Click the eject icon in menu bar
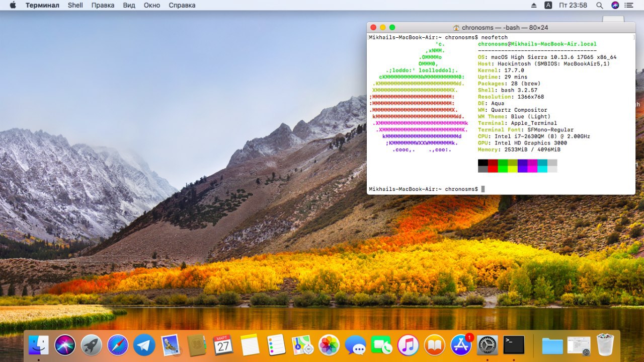Image resolution: width=644 pixels, height=362 pixels. [x=534, y=5]
